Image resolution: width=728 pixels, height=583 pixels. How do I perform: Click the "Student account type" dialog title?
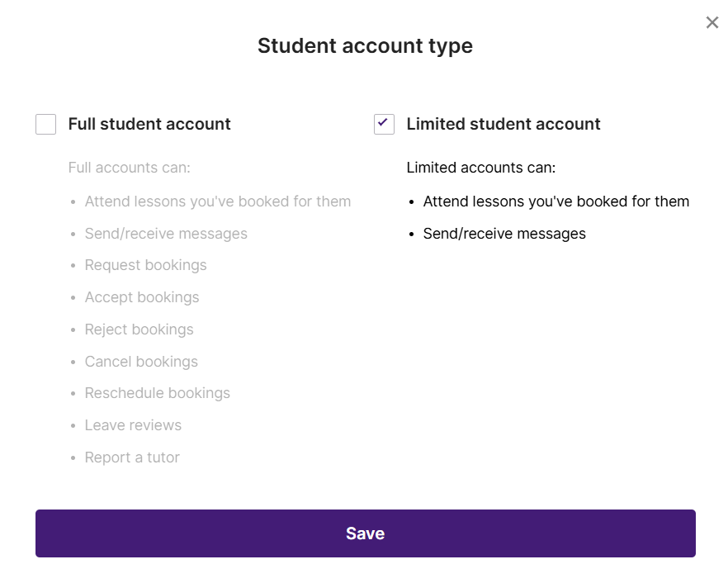click(365, 45)
